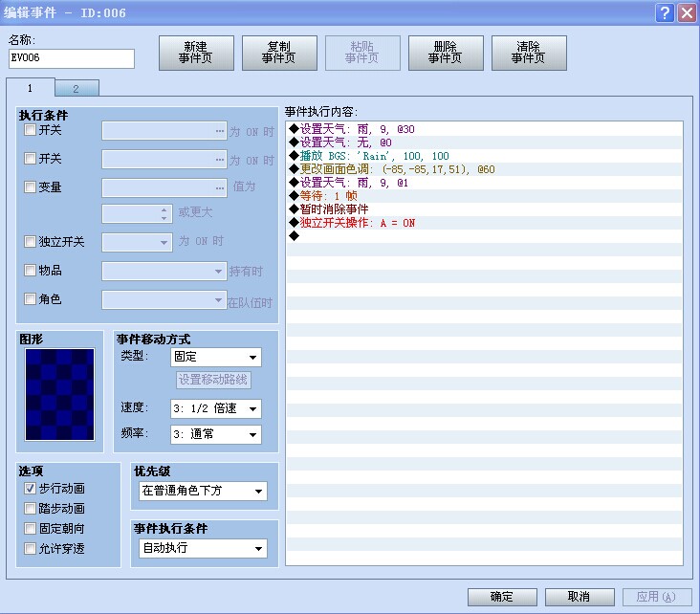This screenshot has height=614, width=700.
Task: Select the 等待: 1 帧 command
Action: coord(485,196)
